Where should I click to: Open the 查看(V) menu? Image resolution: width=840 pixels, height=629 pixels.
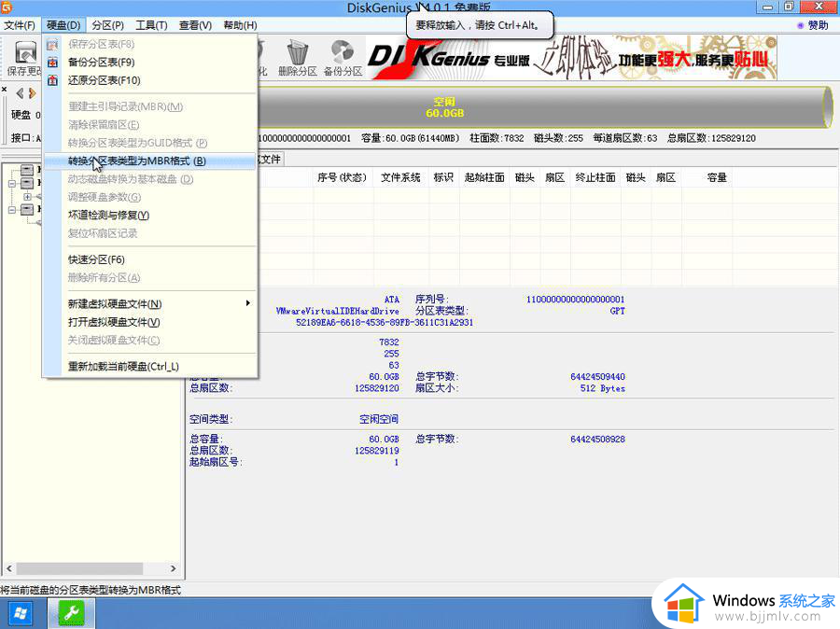(196, 25)
